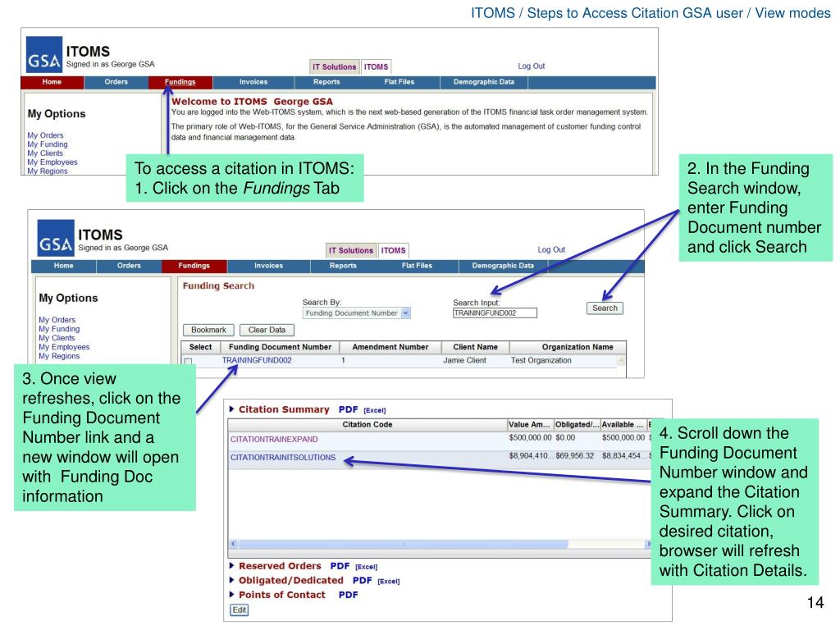Screen dimensions: 840x630
Task: Open the Citation Summary Excel link
Action: tap(374, 410)
